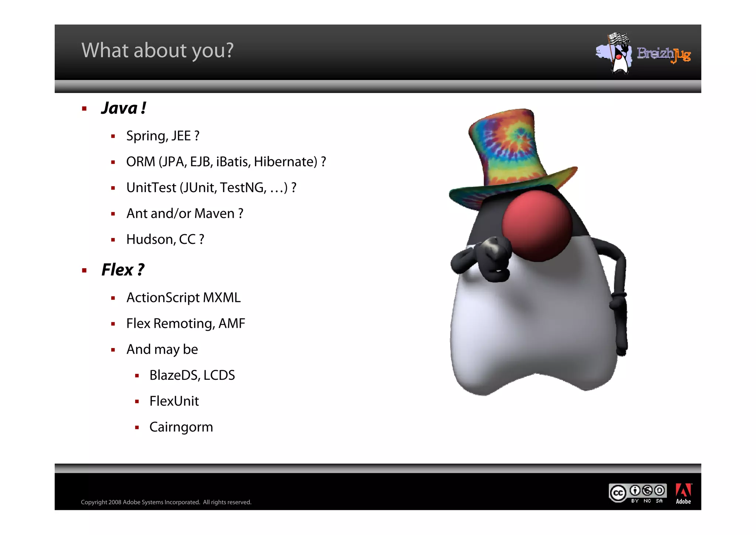Viewport: 756px width, 535px height.
Task: Click the text "ActionScript MXML"
Action: (183, 298)
